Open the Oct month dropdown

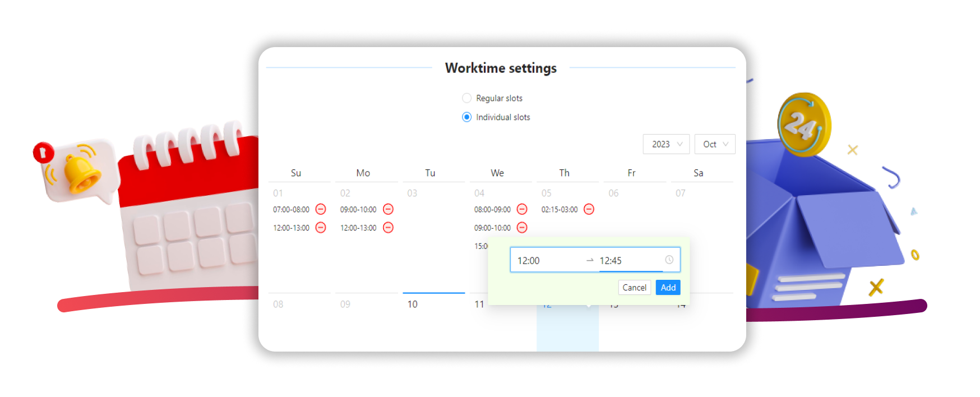pyautogui.click(x=715, y=144)
